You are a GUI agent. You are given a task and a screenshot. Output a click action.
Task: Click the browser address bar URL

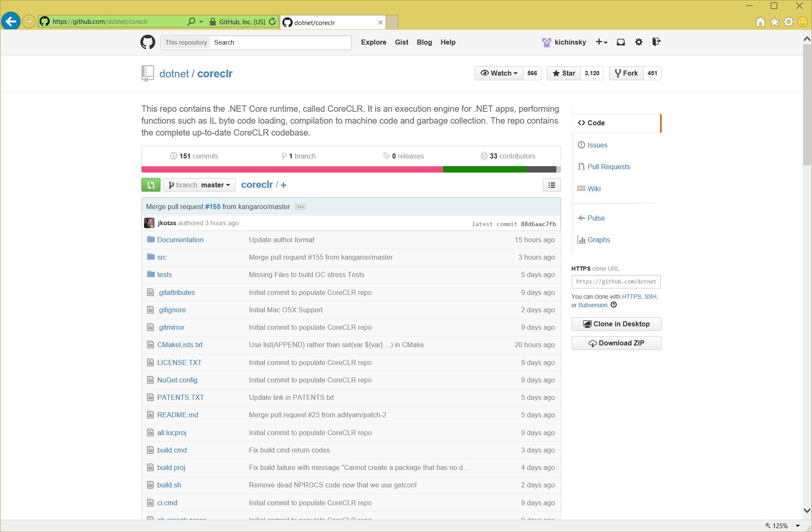(100, 22)
